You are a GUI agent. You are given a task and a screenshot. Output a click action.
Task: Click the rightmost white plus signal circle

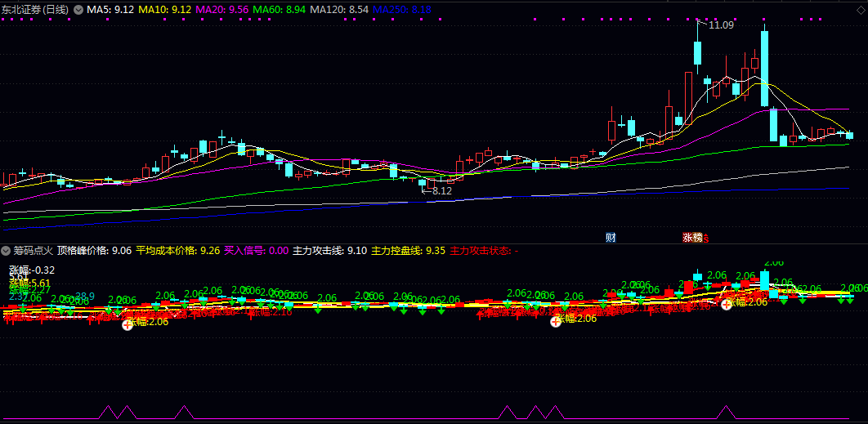pos(726,304)
